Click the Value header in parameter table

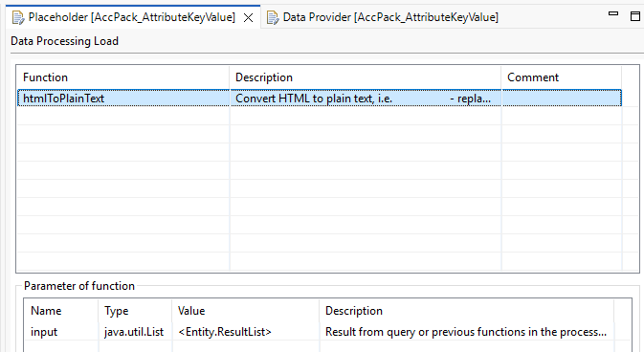coord(245,311)
